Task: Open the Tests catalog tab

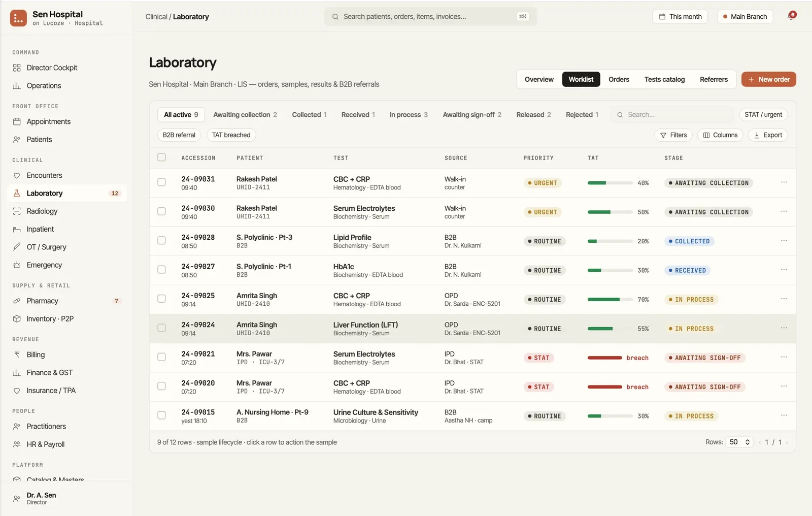Action: tap(664, 79)
